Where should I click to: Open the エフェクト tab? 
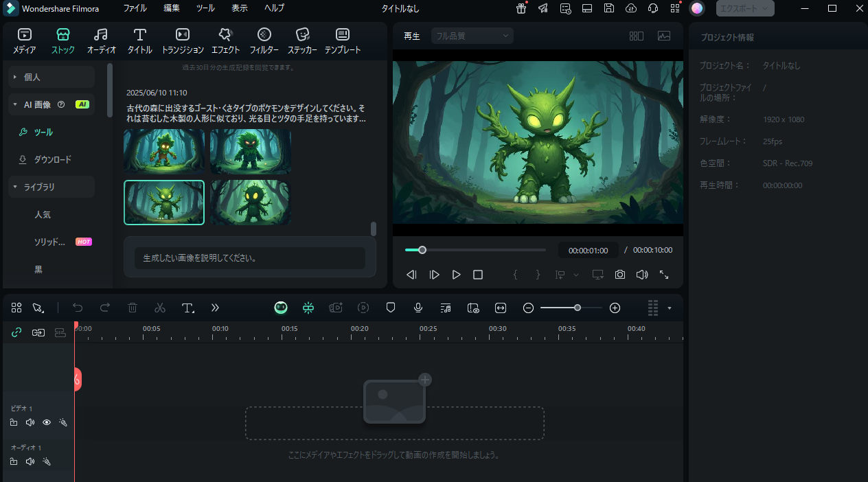[225, 41]
